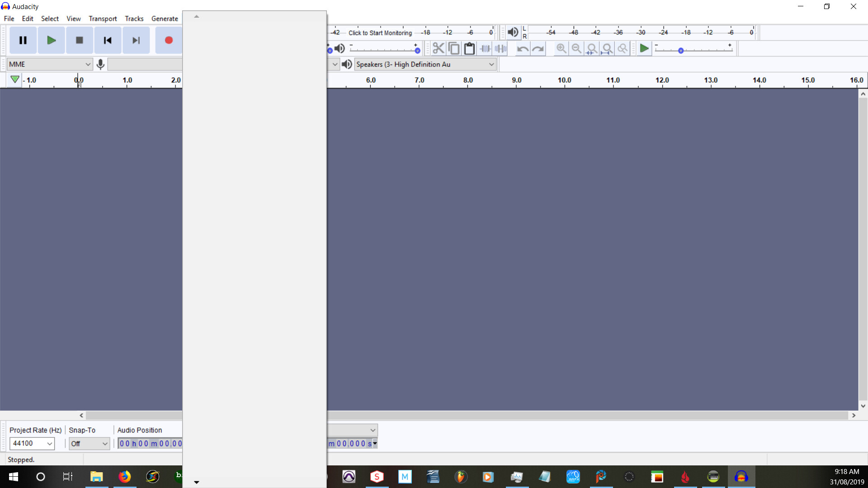Open File Explorer from the taskbar
Viewport: 868px width, 488px height.
(96, 477)
